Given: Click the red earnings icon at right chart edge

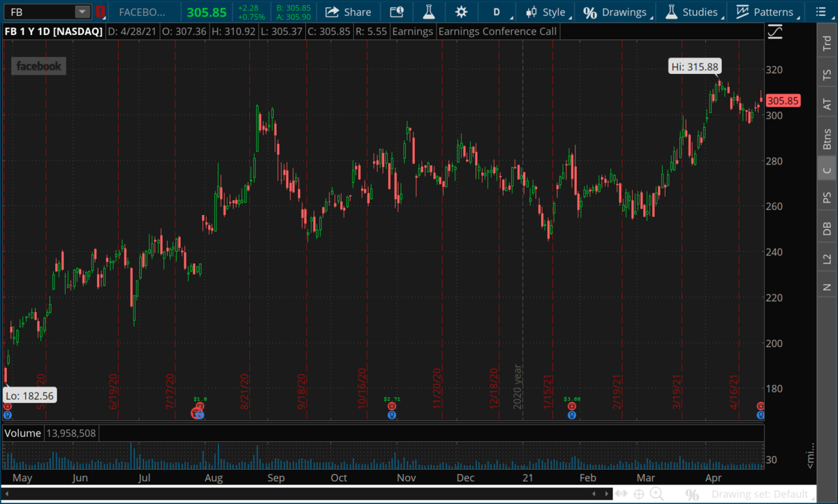Looking at the screenshot, I should pos(760,406).
